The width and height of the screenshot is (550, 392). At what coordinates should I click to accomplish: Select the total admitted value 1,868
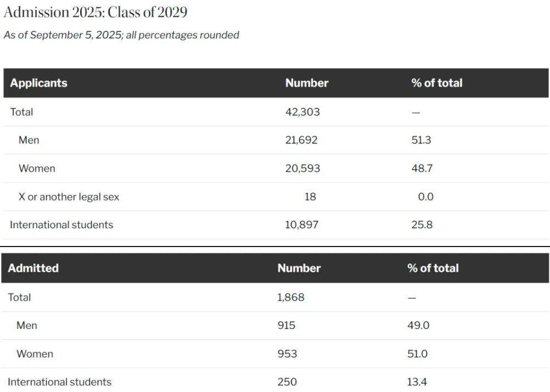[291, 298]
